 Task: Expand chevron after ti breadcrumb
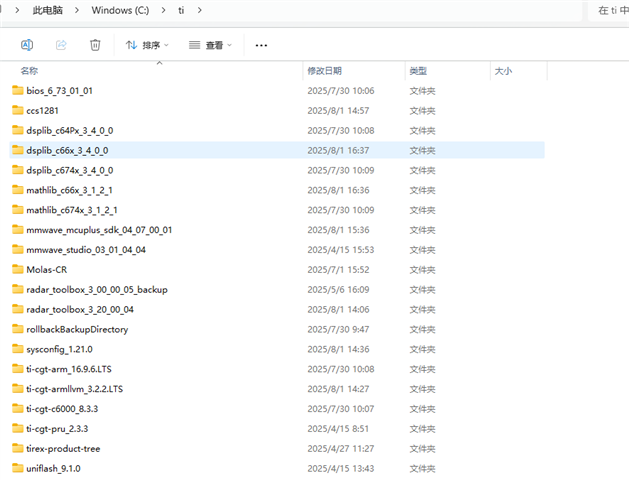click(x=200, y=10)
